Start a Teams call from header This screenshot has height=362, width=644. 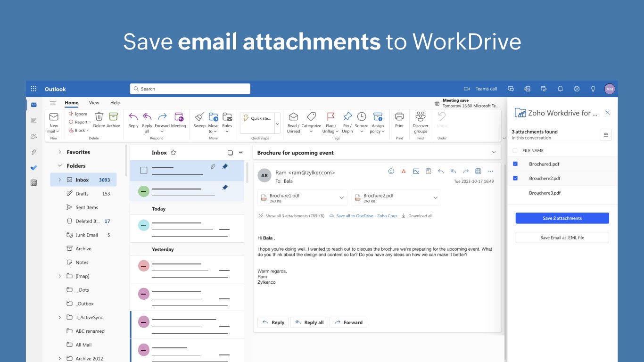pos(480,89)
